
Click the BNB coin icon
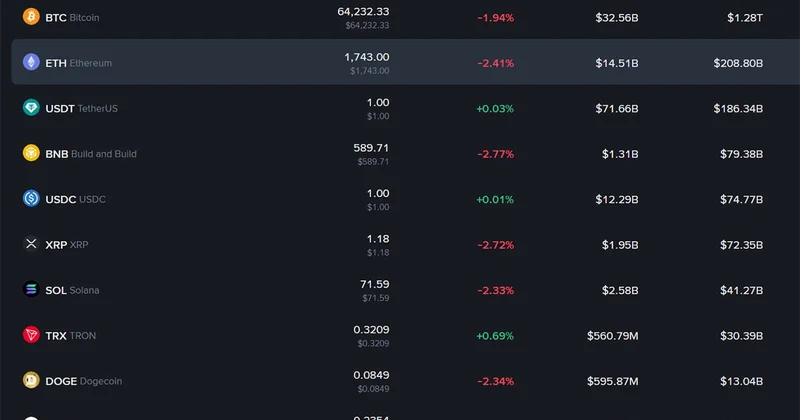pyautogui.click(x=31, y=153)
